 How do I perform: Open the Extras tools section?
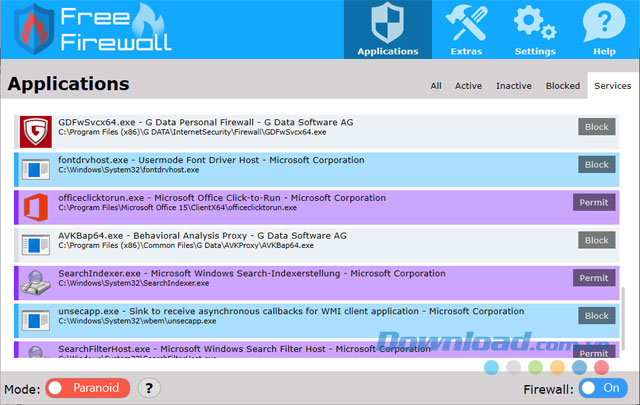466,29
